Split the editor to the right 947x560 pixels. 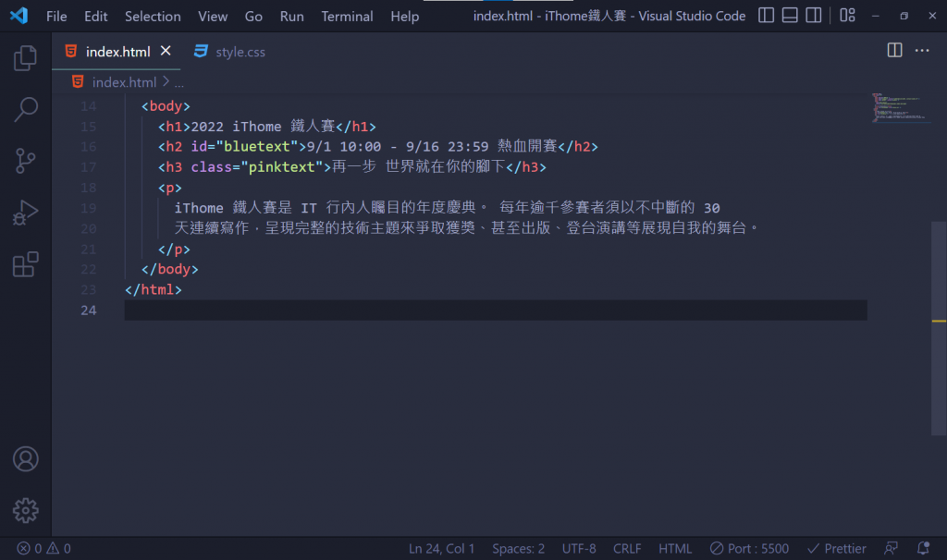coord(894,51)
